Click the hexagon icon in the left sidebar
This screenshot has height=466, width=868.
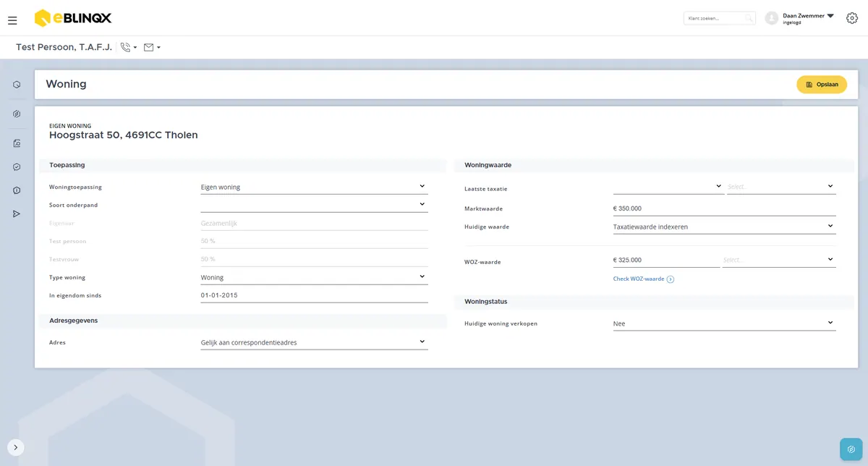click(x=17, y=85)
